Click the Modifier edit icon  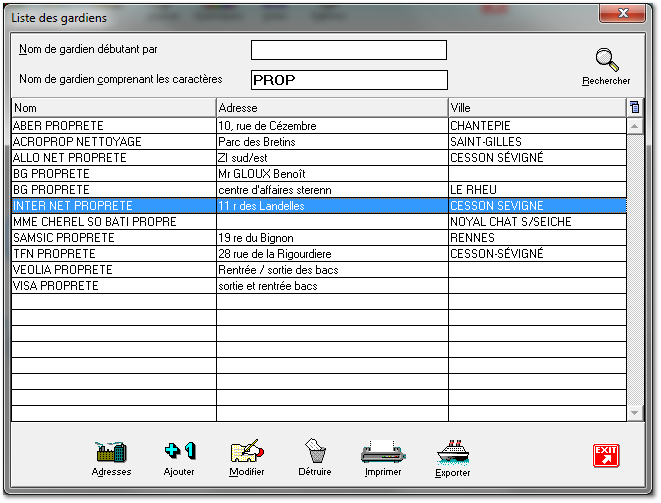click(x=246, y=452)
